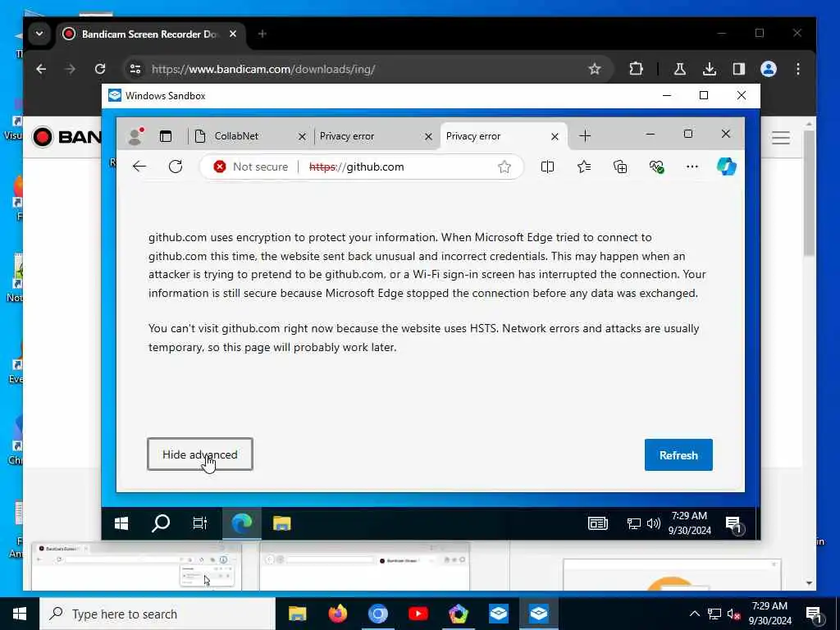Show hidden icons chevron in host tray
Screen dimensions: 840x630
point(694,614)
